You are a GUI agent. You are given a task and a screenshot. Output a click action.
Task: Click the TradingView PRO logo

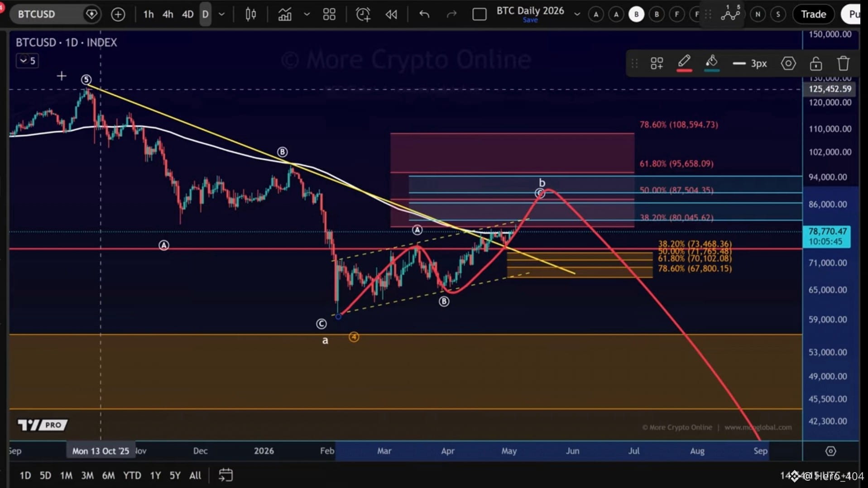[42, 425]
